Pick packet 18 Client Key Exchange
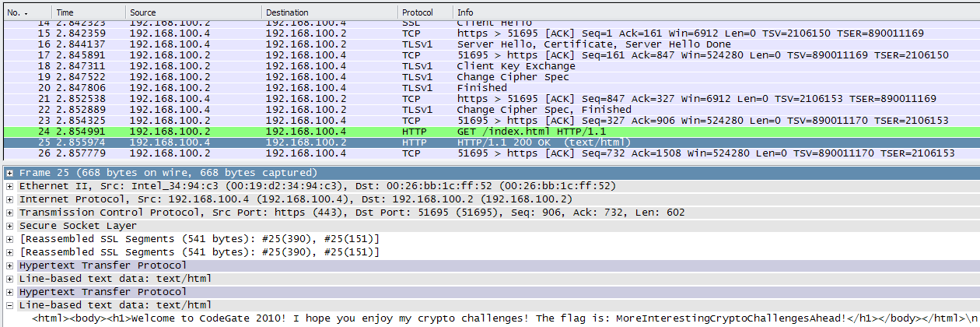The image size is (980, 327). [x=515, y=66]
